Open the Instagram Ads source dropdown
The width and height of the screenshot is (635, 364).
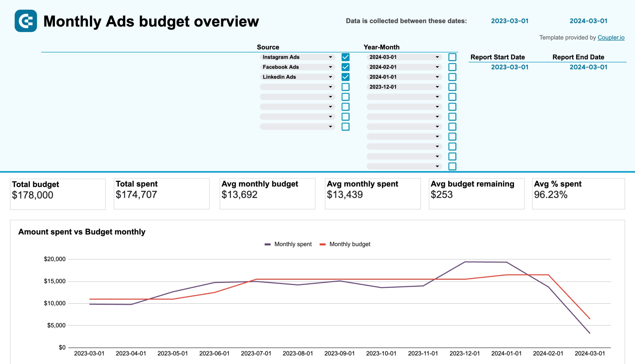[330, 57]
